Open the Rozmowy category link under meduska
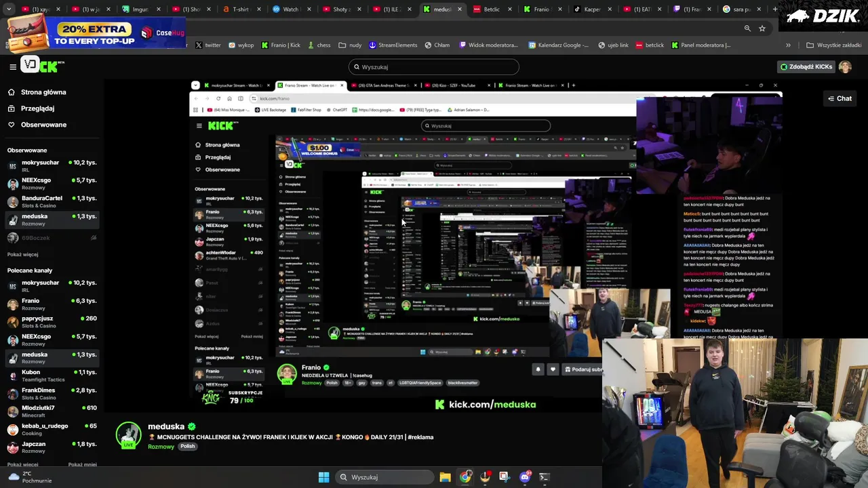This screenshot has height=488, width=868. pos(161,447)
